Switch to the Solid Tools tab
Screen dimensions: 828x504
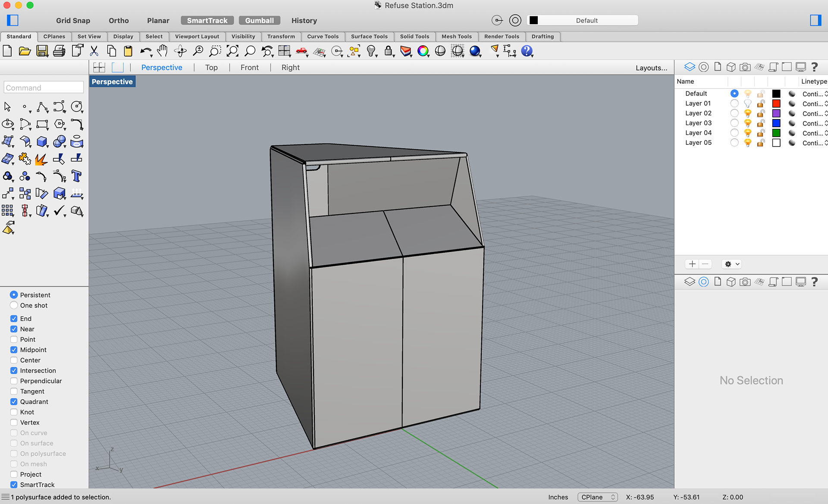pyautogui.click(x=414, y=37)
